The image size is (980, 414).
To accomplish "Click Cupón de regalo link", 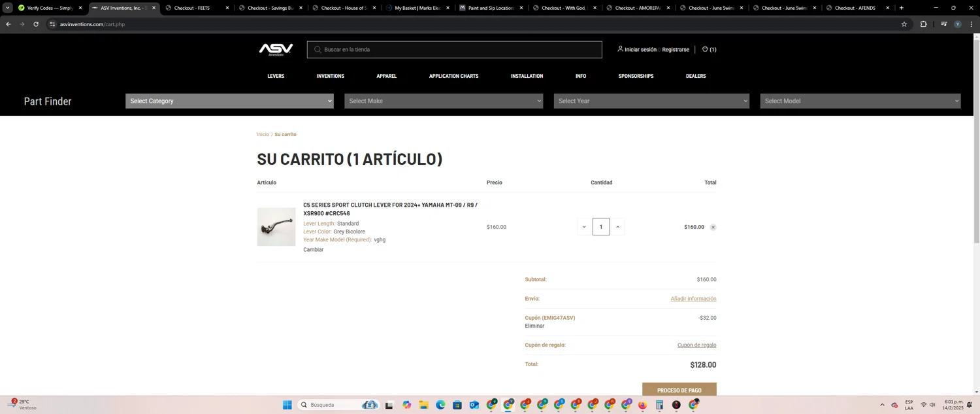I will click(696, 345).
